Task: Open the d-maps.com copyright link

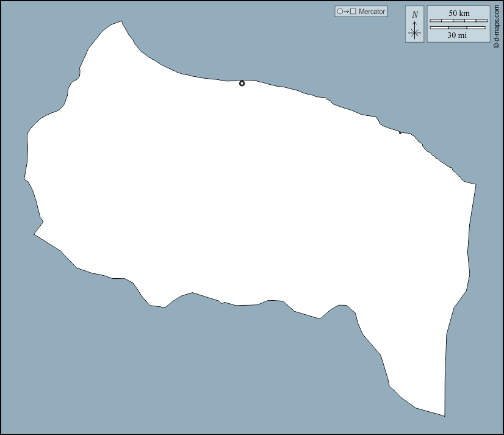Action: 497,24
